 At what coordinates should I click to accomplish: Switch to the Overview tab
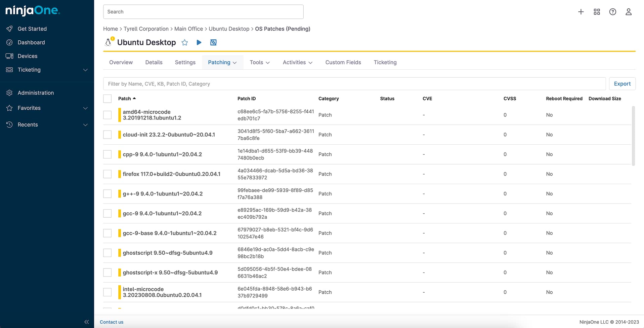point(121,62)
